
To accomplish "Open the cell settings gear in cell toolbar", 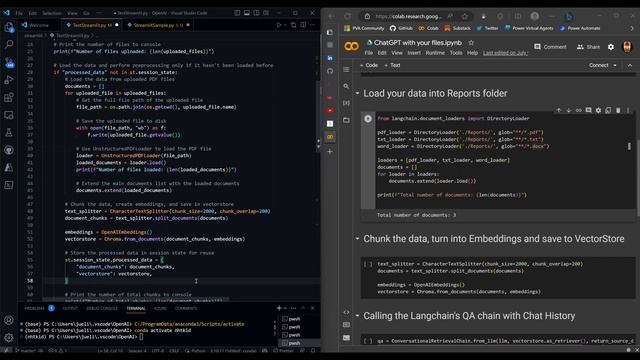I will pyautogui.click(x=598, y=110).
